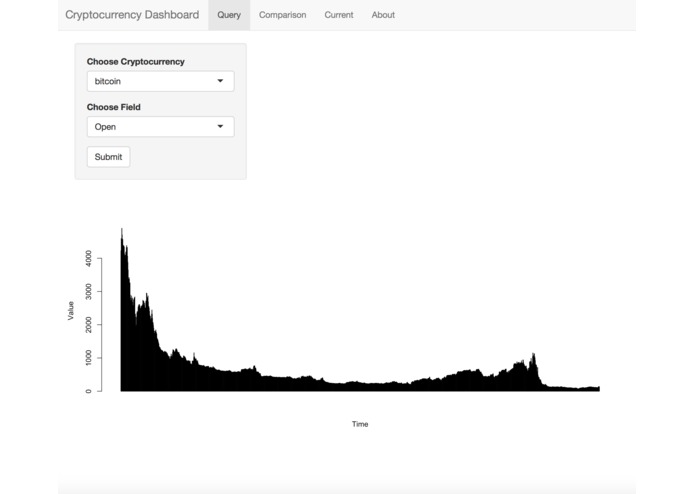
Task: Click the 1000 y-axis tick label
Action: point(88,358)
